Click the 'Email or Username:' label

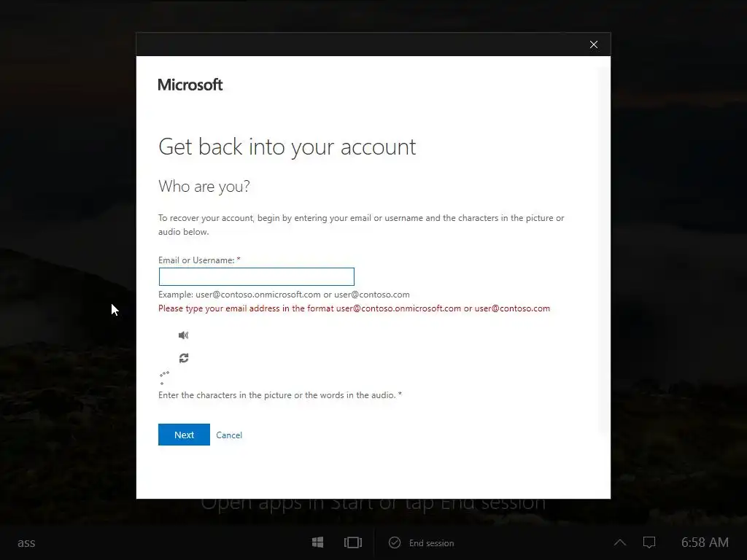coord(199,260)
